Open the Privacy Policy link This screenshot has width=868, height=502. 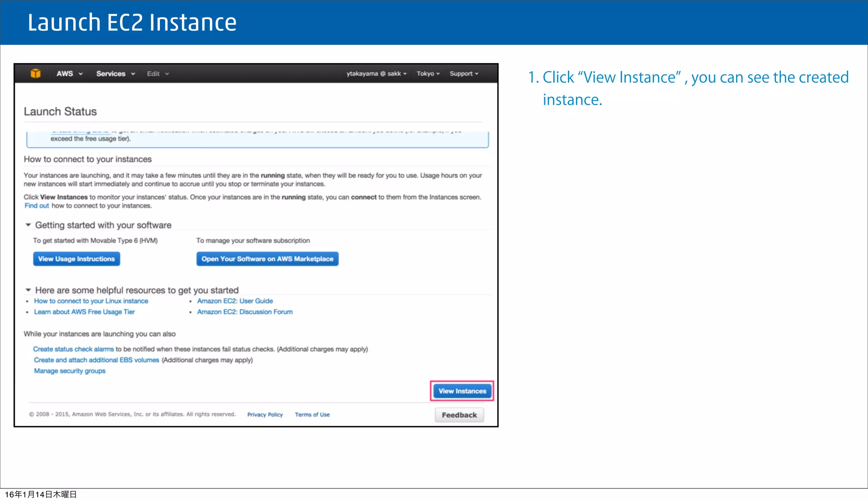tap(265, 415)
